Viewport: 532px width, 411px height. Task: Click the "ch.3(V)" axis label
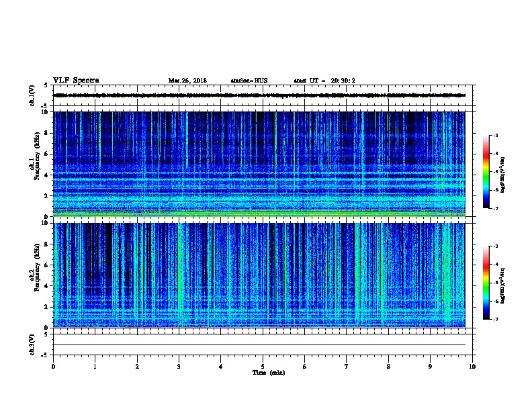[32, 345]
